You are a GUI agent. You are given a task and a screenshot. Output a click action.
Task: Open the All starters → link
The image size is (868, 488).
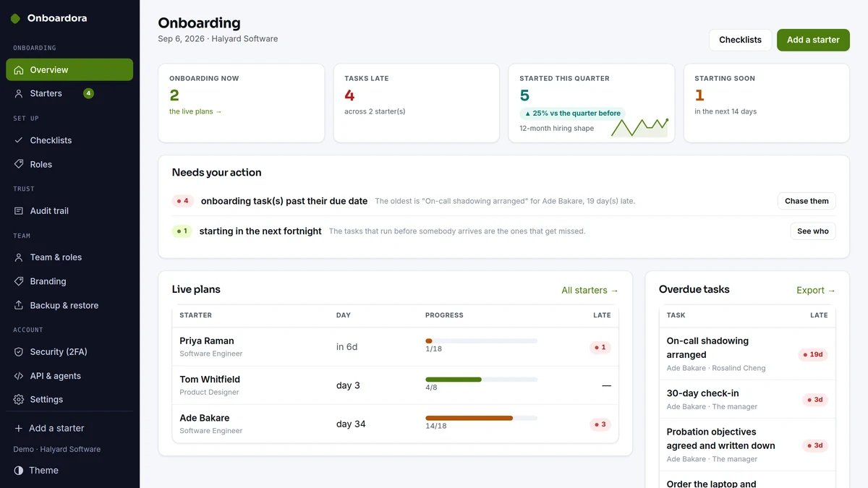(590, 290)
